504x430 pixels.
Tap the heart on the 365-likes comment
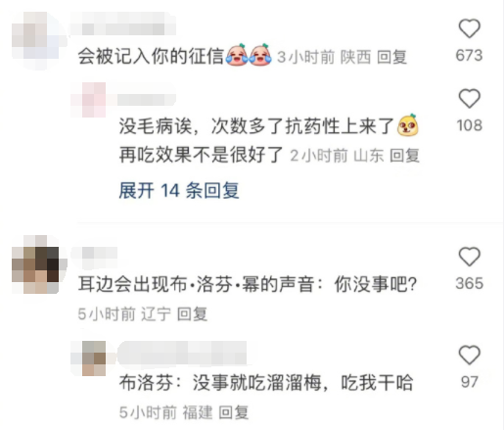pyautogui.click(x=470, y=257)
